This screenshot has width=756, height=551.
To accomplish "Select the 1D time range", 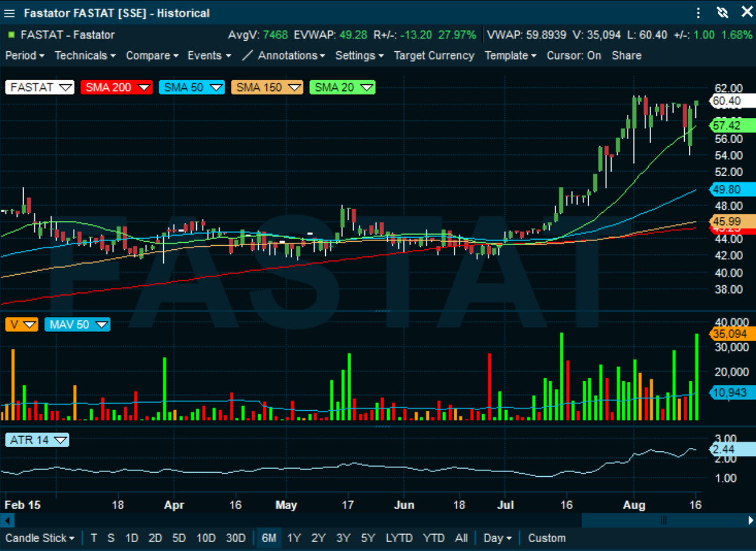I will pyautogui.click(x=131, y=538).
